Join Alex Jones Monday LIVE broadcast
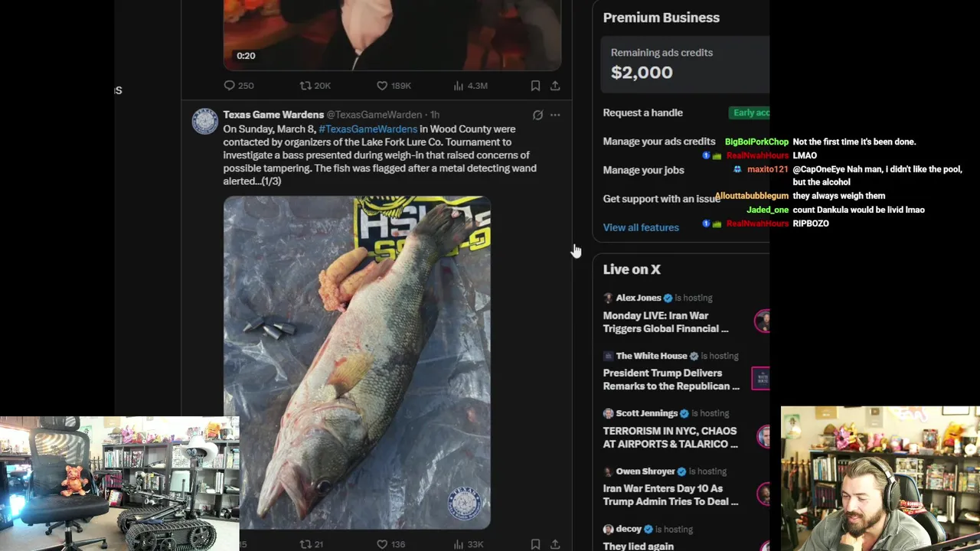Image resolution: width=980 pixels, height=551 pixels. 665,322
